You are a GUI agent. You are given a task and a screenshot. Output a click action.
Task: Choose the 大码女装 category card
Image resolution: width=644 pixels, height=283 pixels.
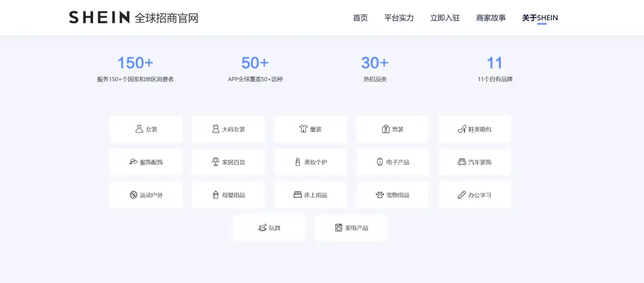coord(228,129)
